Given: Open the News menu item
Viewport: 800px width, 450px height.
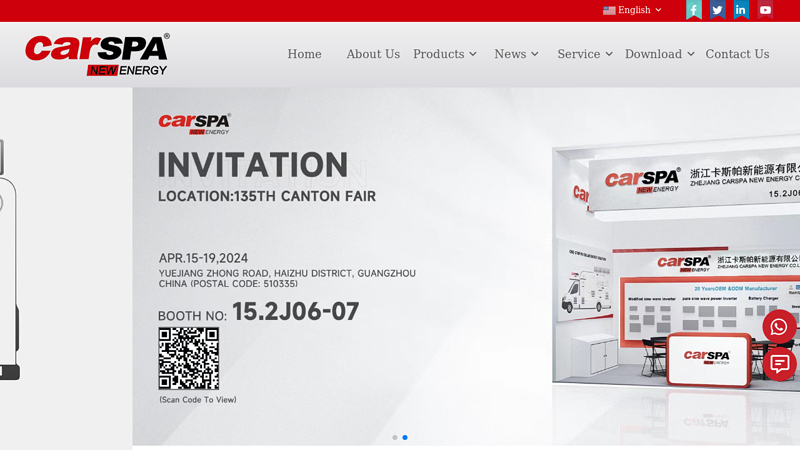Looking at the screenshot, I should pos(510,54).
